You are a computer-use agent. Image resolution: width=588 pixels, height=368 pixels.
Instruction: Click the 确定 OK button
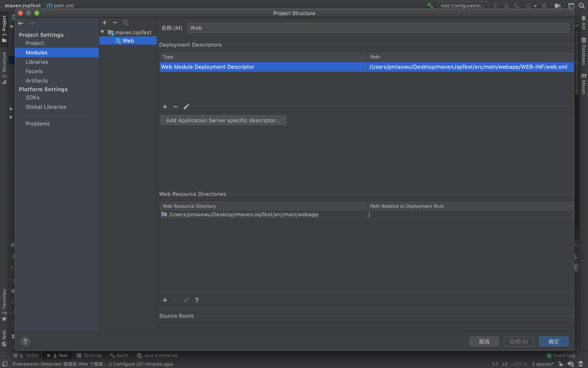pyautogui.click(x=553, y=341)
